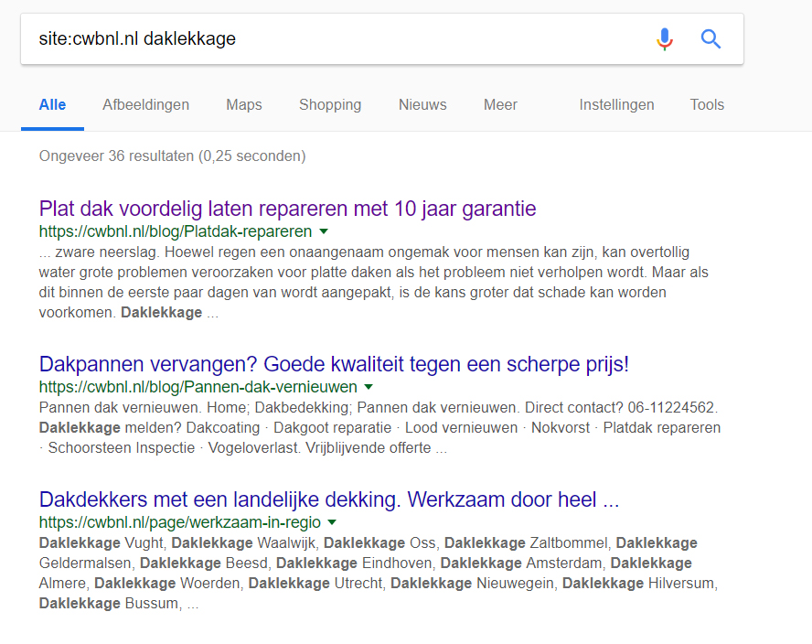Click 'Schoorsteen Inspectie' in second snippet
The height and width of the screenshot is (644, 812).
point(122,448)
